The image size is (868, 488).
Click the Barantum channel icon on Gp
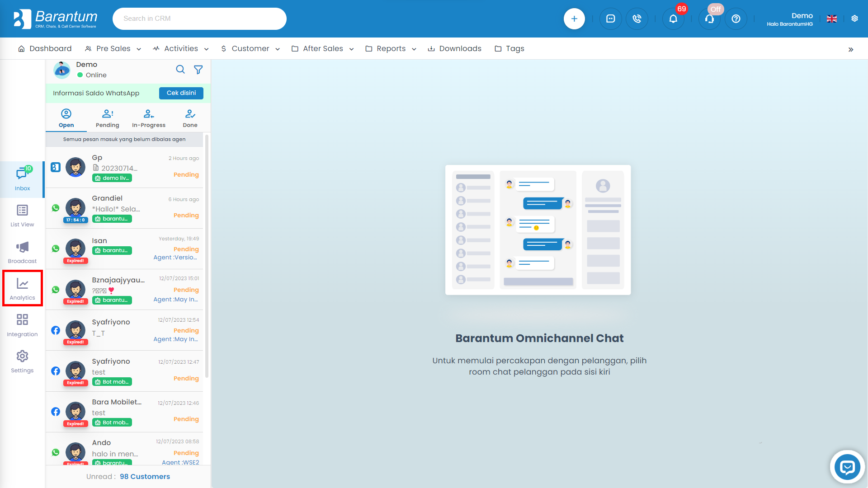(56, 167)
